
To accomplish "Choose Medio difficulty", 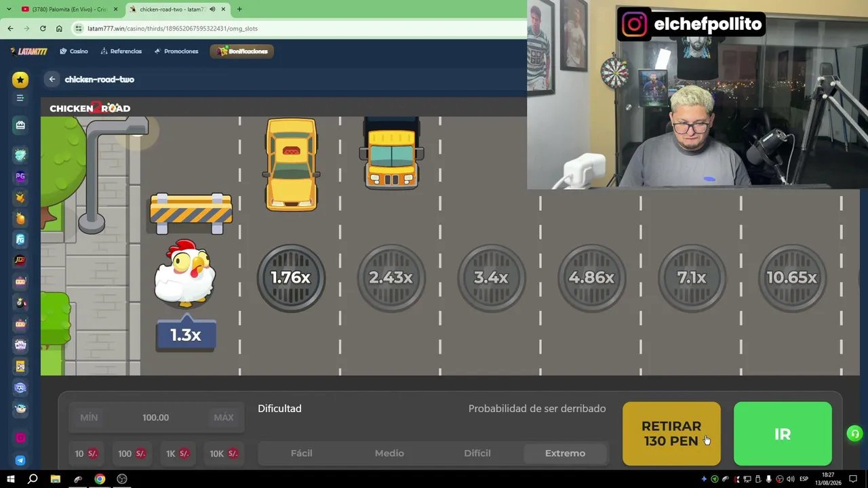I will [389, 453].
